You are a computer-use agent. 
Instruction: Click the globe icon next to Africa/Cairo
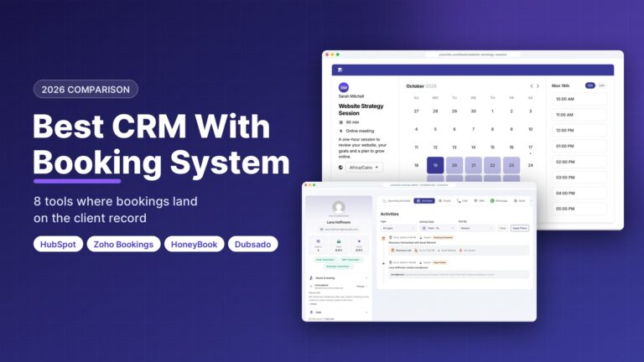(340, 168)
